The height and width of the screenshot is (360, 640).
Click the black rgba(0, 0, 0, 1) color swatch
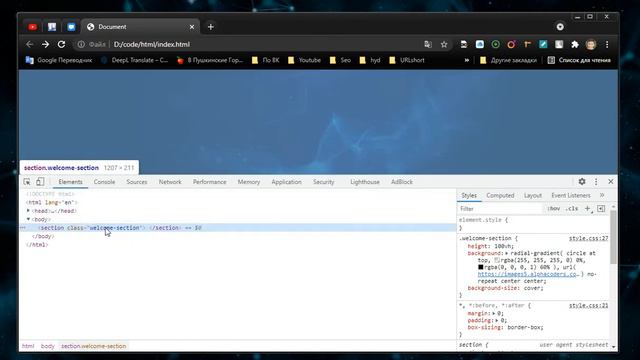(x=481, y=267)
